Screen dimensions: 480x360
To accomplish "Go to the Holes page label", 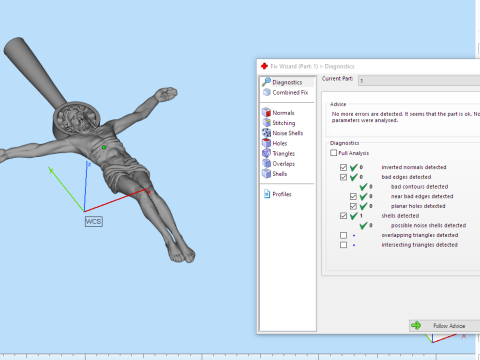I will coord(280,143).
